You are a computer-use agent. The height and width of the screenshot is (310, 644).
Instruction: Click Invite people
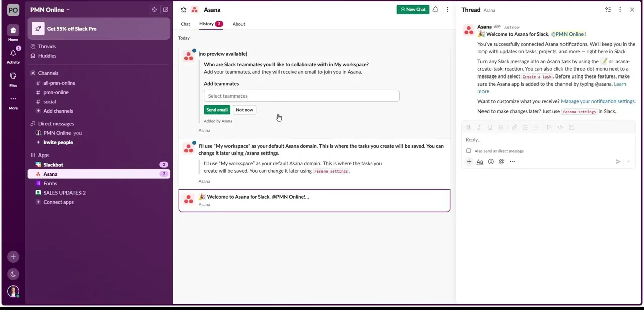click(x=99, y=142)
